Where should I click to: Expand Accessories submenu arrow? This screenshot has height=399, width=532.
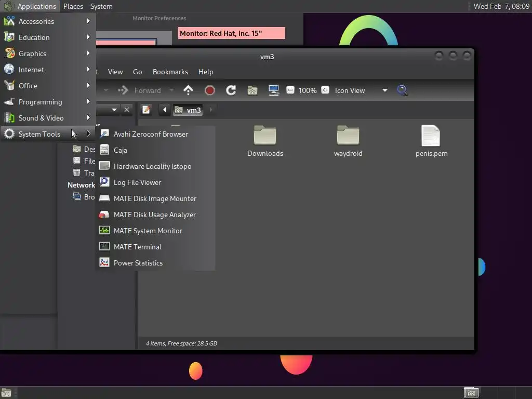88,21
